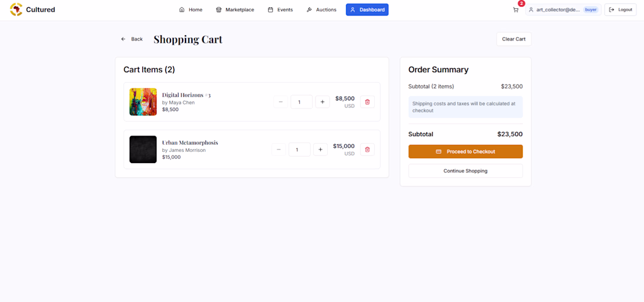Remove Urban Metamorphosis with trash icon
Screen dimensions: 644x302
click(x=367, y=150)
